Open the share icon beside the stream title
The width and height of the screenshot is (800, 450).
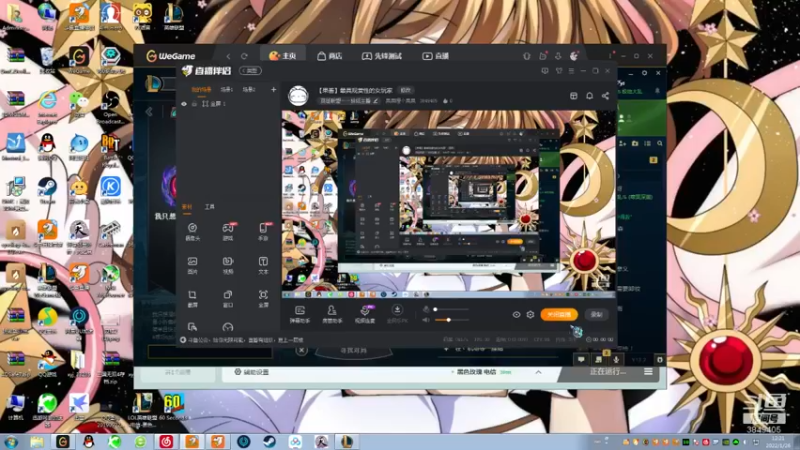coord(605,96)
